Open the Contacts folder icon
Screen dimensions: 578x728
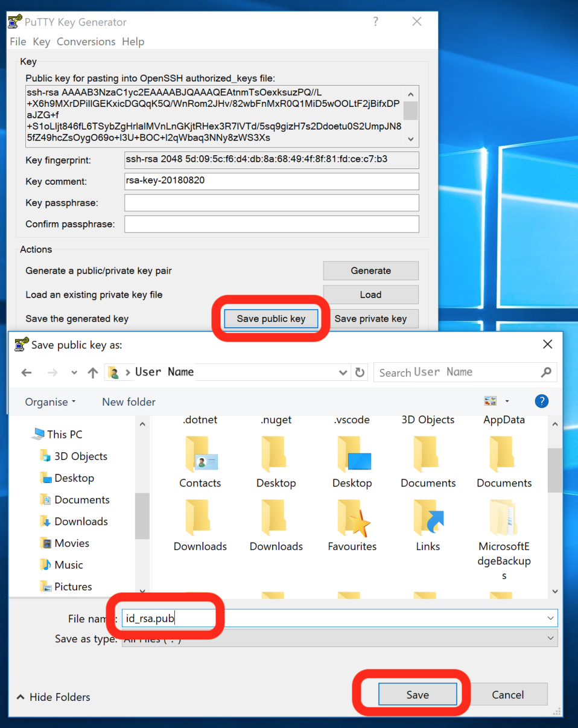200,456
